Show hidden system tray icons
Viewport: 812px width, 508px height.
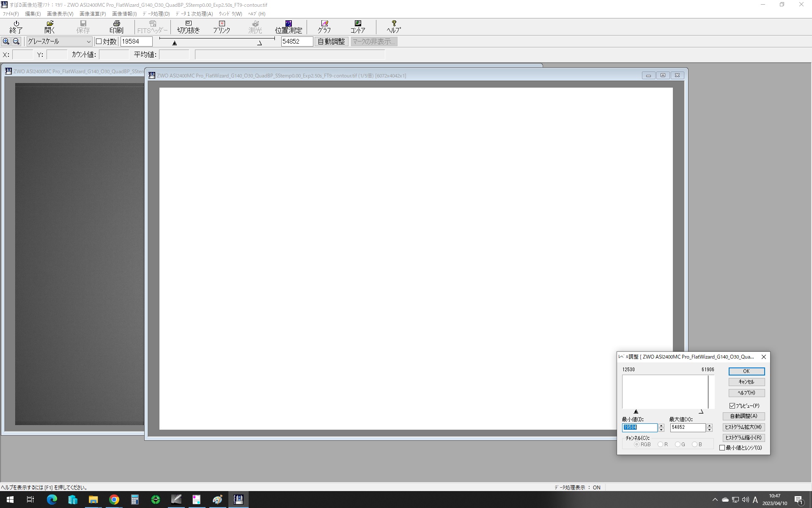pos(715,500)
